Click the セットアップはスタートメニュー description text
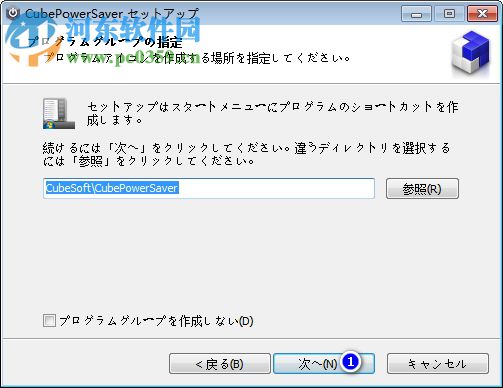Screen dimensions: 503x388 tap(272, 113)
